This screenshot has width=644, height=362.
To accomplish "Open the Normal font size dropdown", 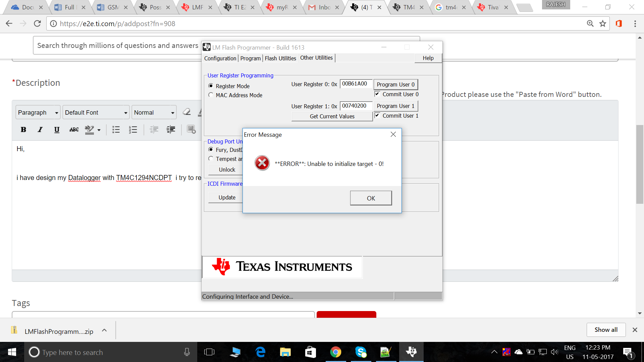I will point(154,113).
